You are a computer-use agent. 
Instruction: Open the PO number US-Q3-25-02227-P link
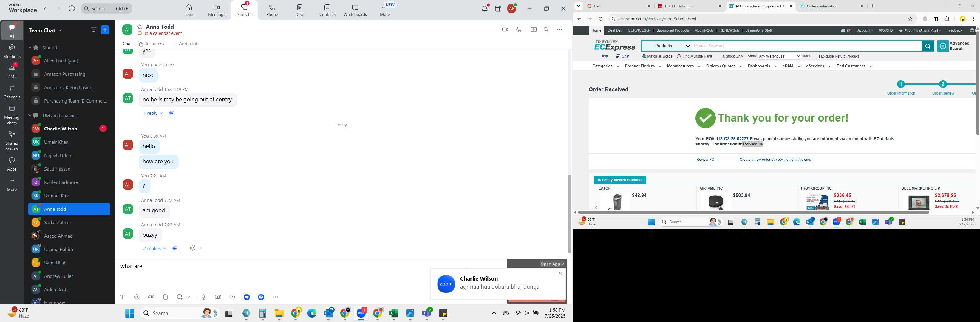click(734, 139)
